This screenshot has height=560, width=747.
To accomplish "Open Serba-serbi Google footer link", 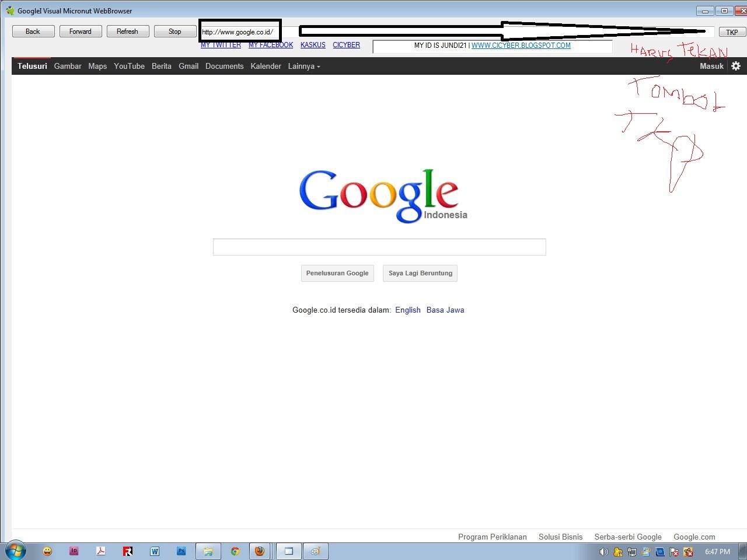I will click(628, 537).
